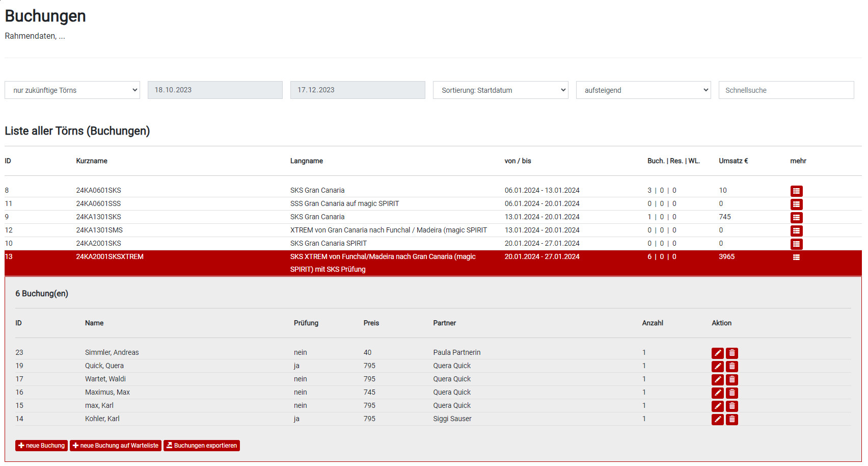The width and height of the screenshot is (868, 466).
Task: Select the SSS Gran Canaria auf magic SPIRIT row
Action: pyautogui.click(x=344, y=204)
